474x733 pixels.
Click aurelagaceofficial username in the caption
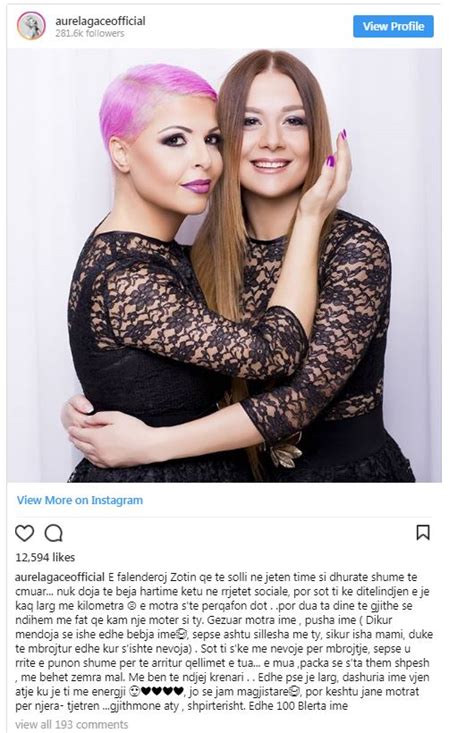tap(60, 577)
